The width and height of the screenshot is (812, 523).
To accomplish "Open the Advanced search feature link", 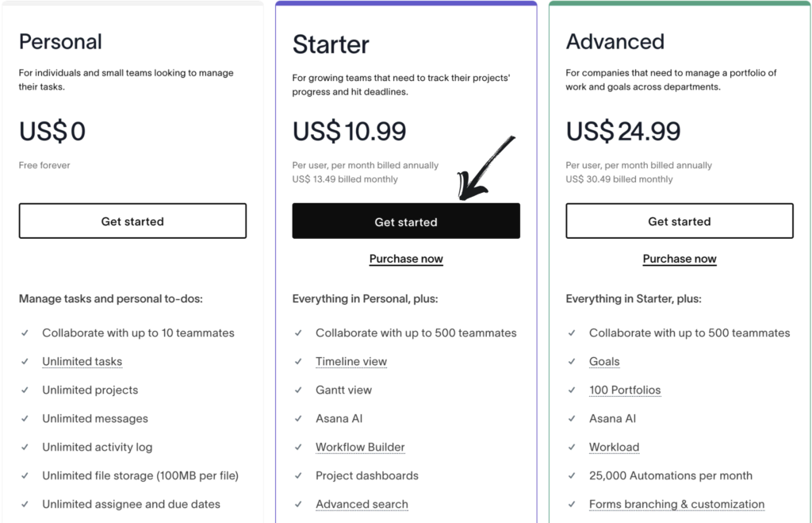I will click(x=362, y=505).
